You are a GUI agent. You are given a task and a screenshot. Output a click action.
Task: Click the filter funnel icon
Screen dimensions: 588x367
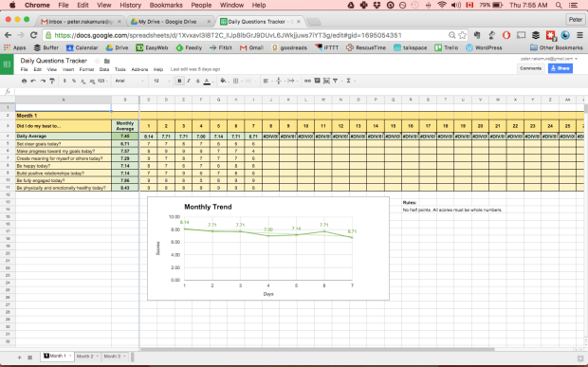tap(335, 81)
